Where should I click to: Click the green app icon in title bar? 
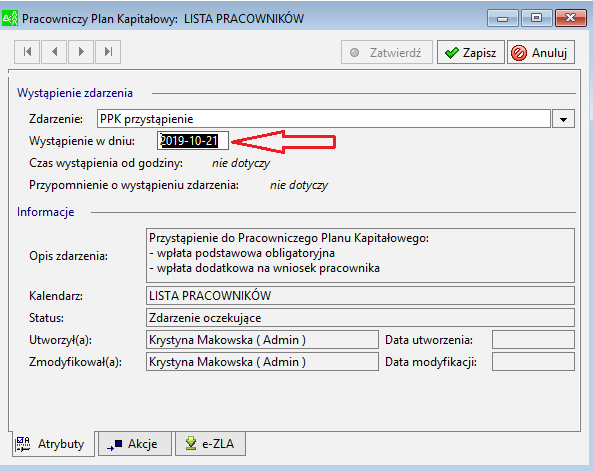pos(9,19)
